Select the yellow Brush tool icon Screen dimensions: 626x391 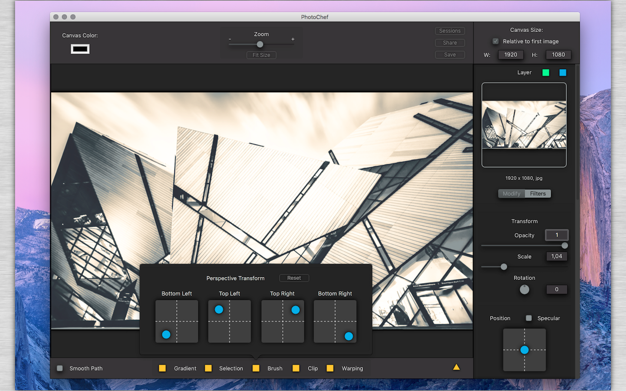pyautogui.click(x=256, y=368)
